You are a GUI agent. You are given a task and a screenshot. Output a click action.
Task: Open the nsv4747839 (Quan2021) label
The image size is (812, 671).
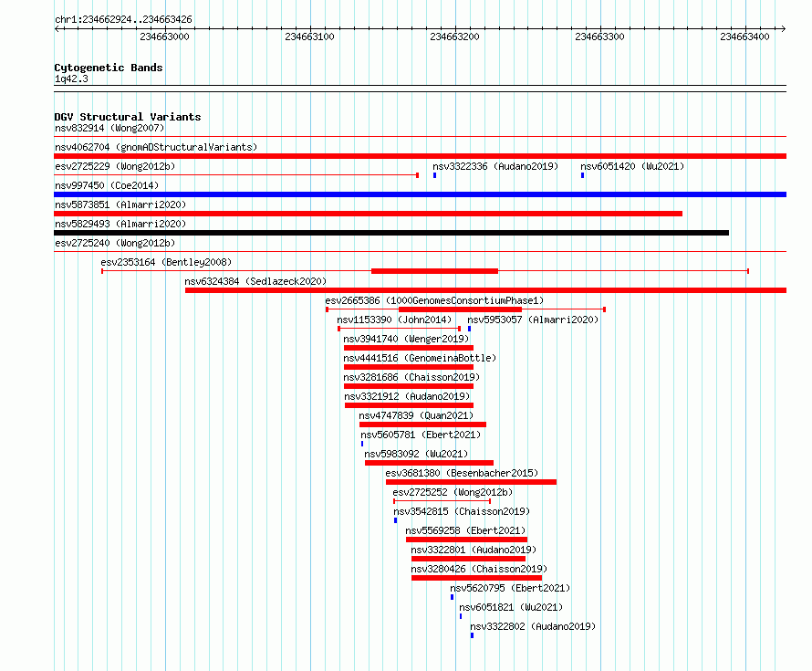click(x=416, y=415)
